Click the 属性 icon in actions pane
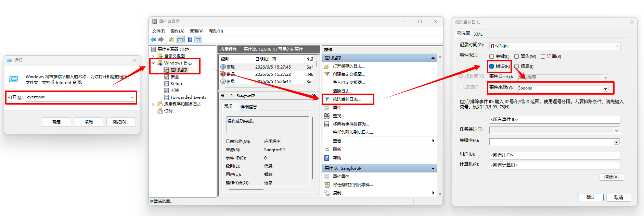Screen dimensions: 644x216 327,108
